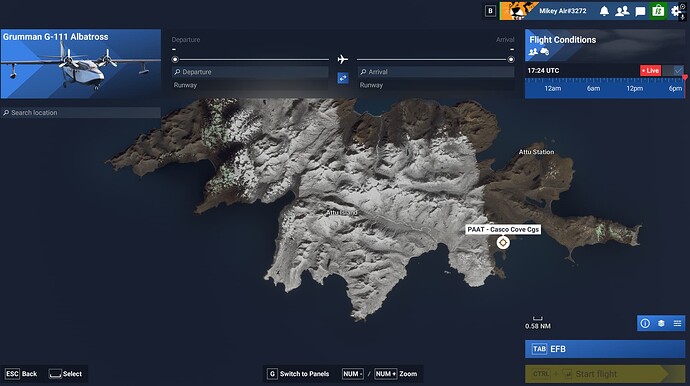Viewport: 690px width, 386px height.
Task: Click the Mikey Air#3272 profile avatar
Action: (x=518, y=11)
